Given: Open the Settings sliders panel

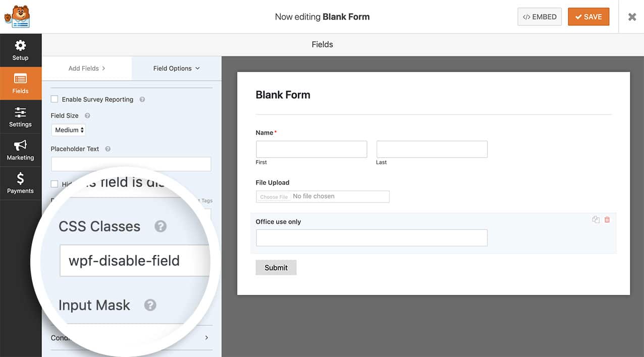Looking at the screenshot, I should tap(20, 117).
